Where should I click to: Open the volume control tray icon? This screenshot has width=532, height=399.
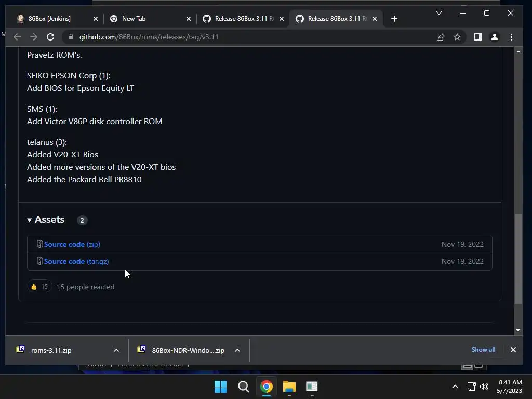pyautogui.click(x=484, y=387)
